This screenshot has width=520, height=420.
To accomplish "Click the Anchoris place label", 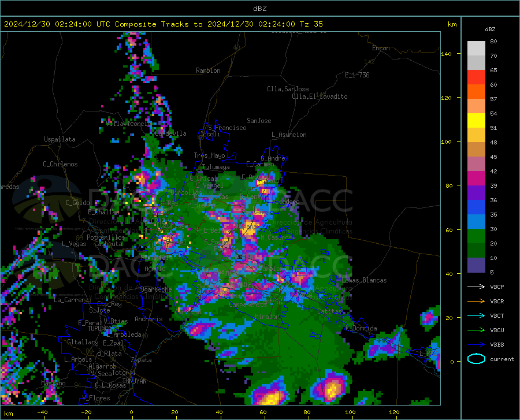I will [x=148, y=319].
